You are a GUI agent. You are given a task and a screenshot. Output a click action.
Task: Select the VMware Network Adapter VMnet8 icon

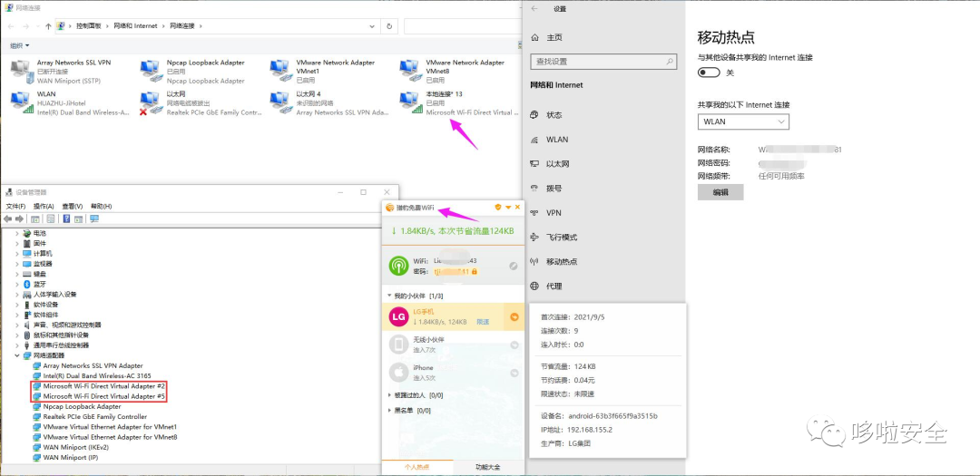pos(411,72)
